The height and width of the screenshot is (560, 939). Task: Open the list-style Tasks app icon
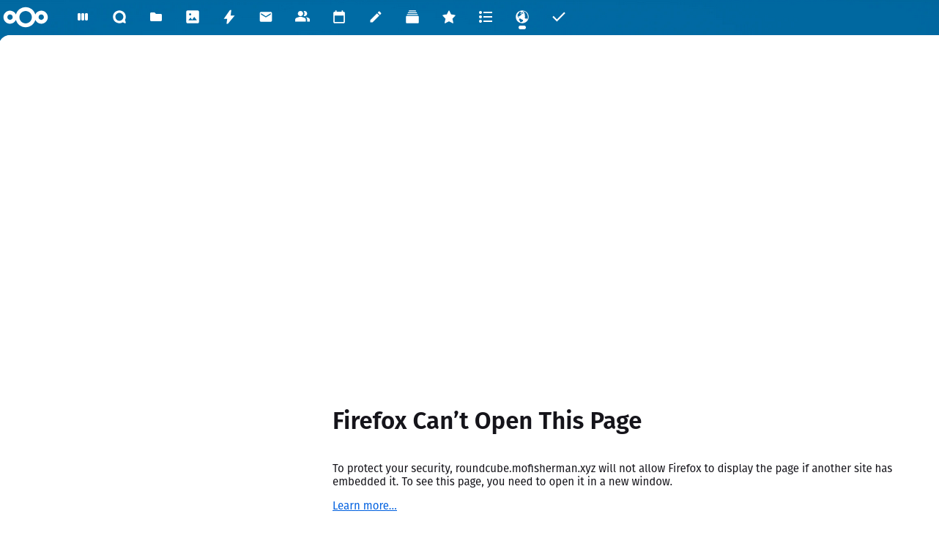pos(486,17)
